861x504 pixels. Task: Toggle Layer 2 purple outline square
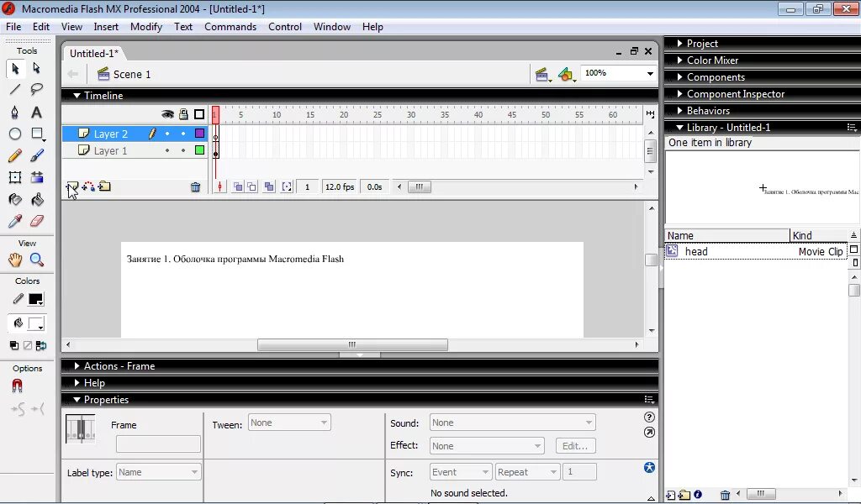[199, 134]
